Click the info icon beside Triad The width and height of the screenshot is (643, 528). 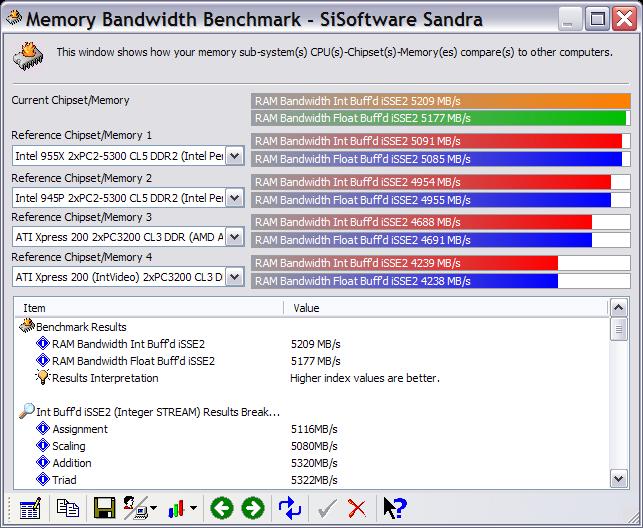43,479
